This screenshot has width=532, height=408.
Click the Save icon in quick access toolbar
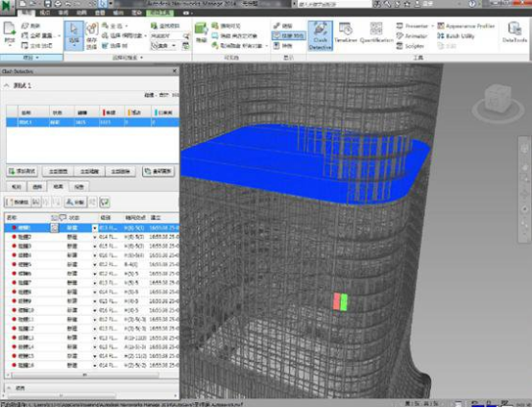[x=47, y=4]
